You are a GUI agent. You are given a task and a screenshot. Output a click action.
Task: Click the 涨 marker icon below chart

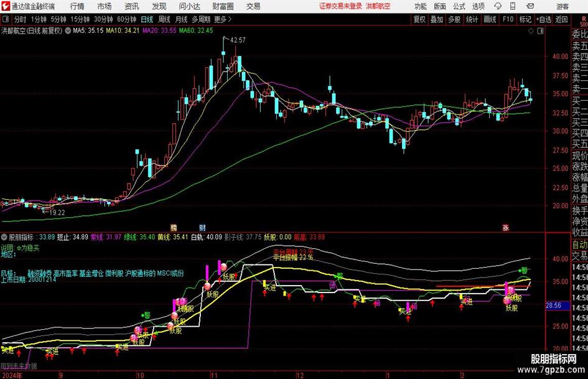[x=505, y=227]
